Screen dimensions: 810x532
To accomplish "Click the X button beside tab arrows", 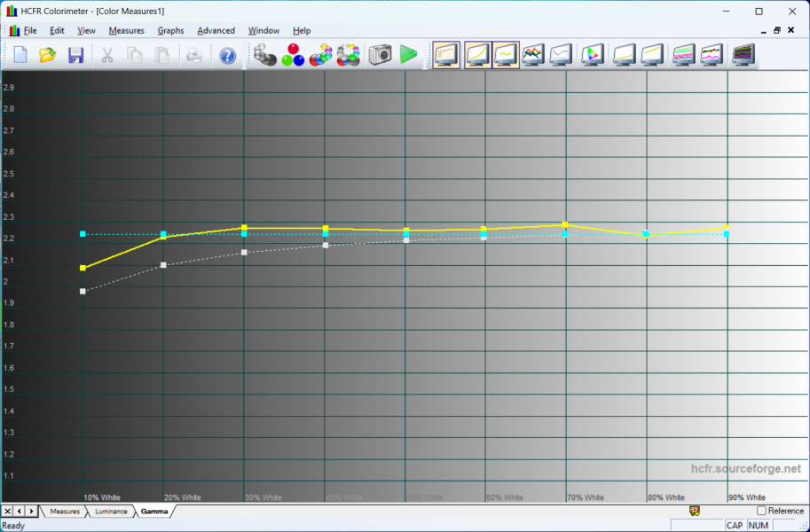I will coord(8,512).
